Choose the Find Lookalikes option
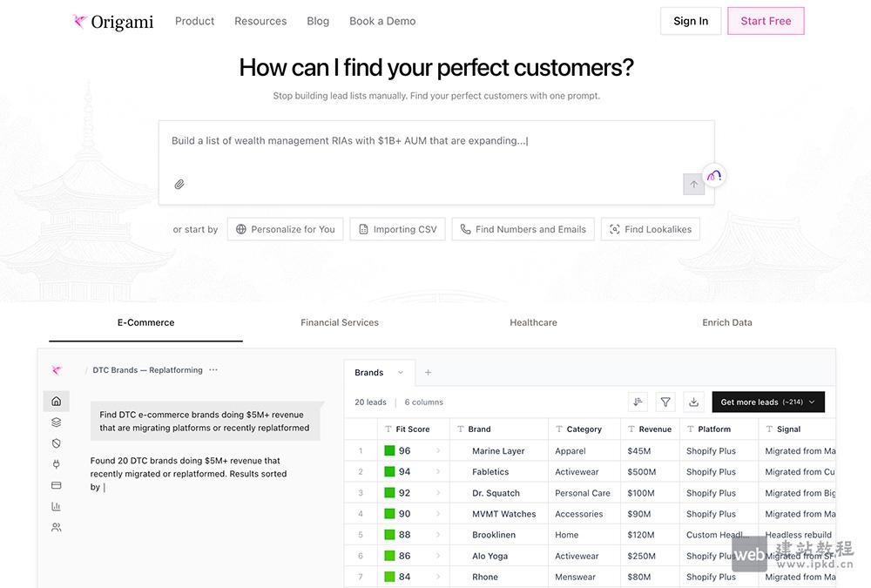This screenshot has width=871, height=588. pyautogui.click(x=650, y=229)
